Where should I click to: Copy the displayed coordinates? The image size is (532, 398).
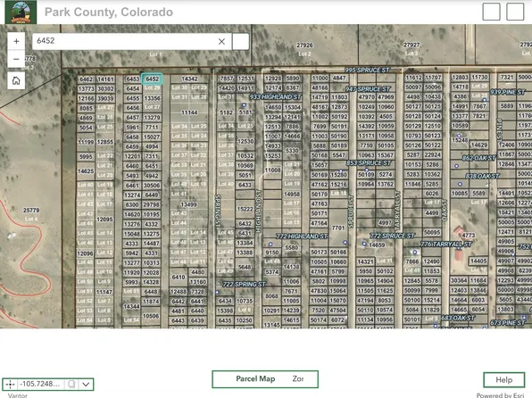pos(71,384)
